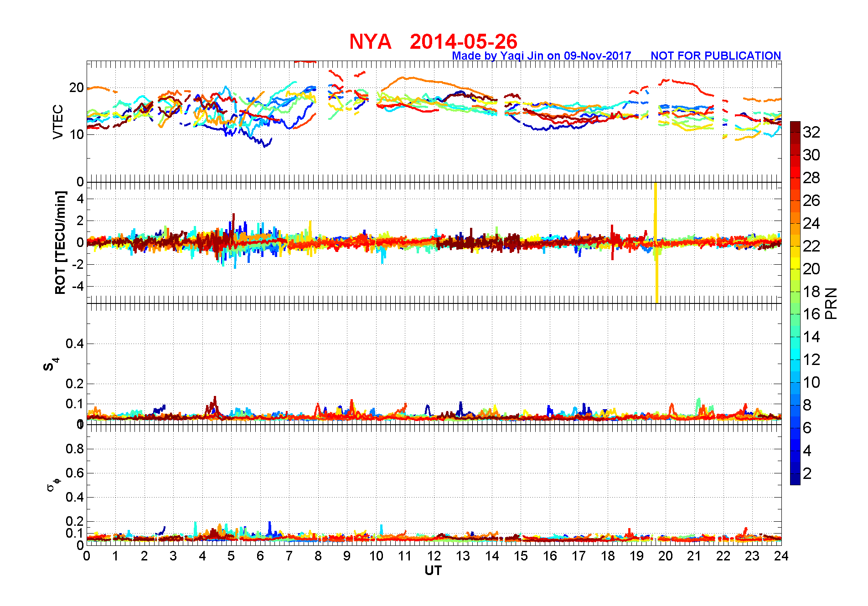Click the colorbar tick label "12"

coord(811,359)
